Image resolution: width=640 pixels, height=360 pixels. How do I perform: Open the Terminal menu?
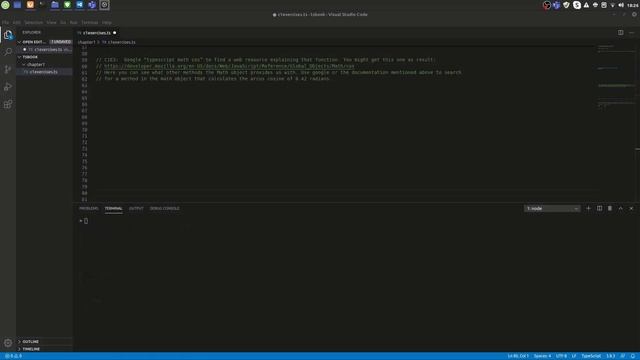(89, 23)
